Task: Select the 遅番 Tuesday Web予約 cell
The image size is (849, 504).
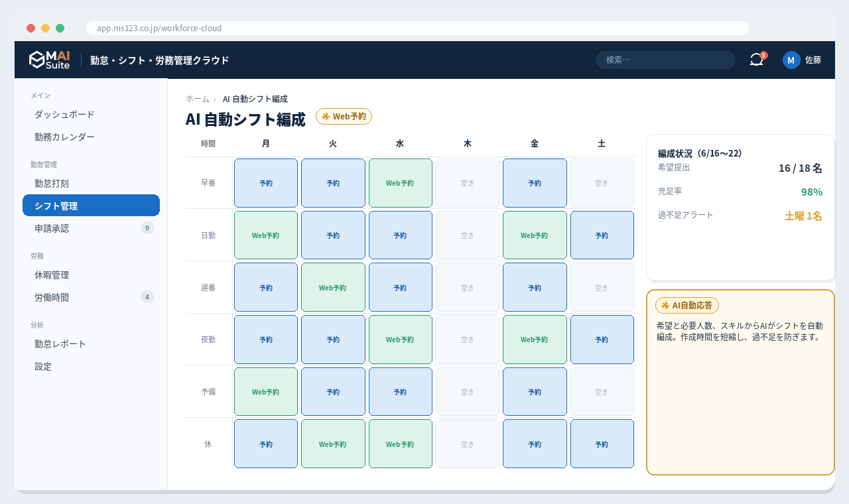Action: click(333, 288)
